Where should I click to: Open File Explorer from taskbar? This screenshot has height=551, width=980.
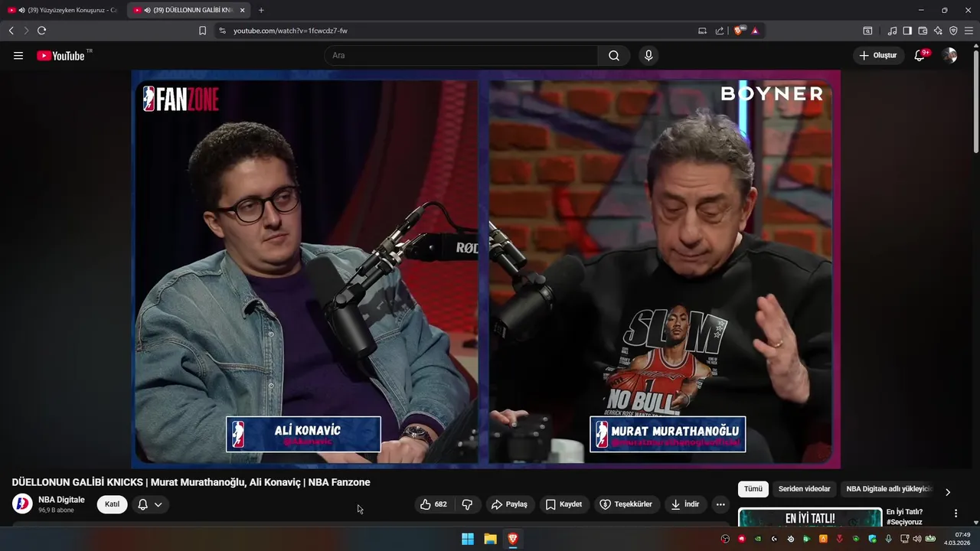pos(490,539)
